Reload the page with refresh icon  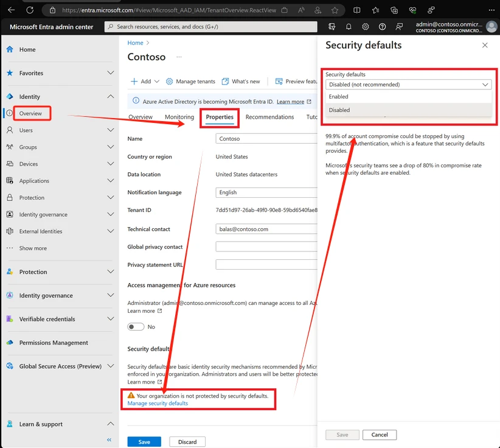(x=30, y=10)
